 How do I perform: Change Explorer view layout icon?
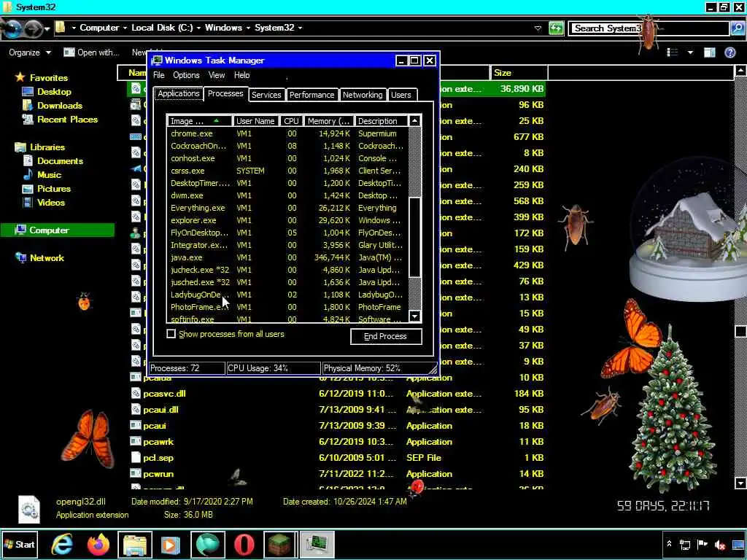[x=673, y=52]
